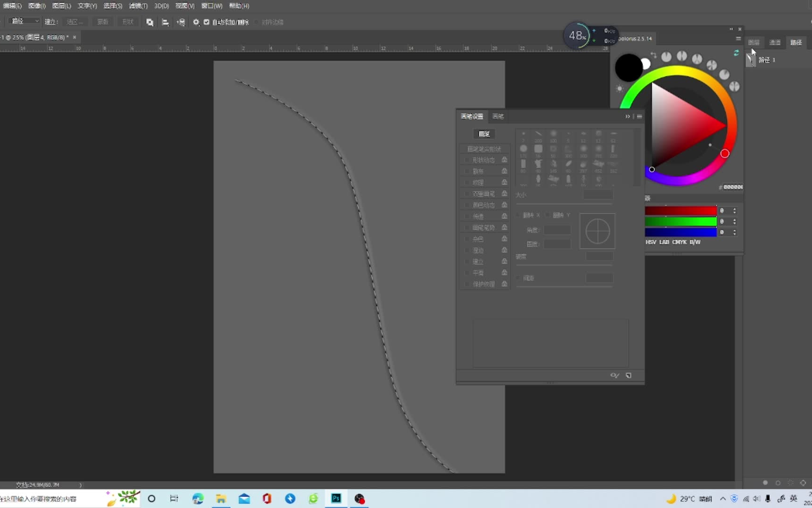
Task: Click the sixth color-scheme pie icon in Coolorus
Action: [x=734, y=87]
